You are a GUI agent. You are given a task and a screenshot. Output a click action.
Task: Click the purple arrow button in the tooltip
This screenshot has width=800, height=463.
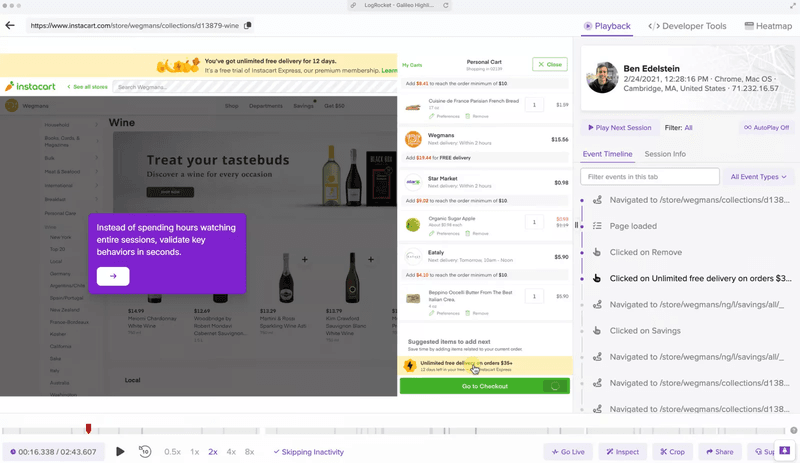coord(113,276)
